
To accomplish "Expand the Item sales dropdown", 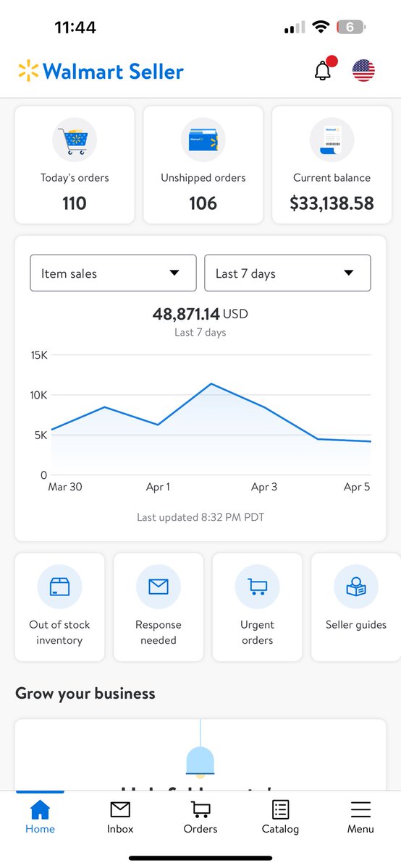I will point(113,273).
